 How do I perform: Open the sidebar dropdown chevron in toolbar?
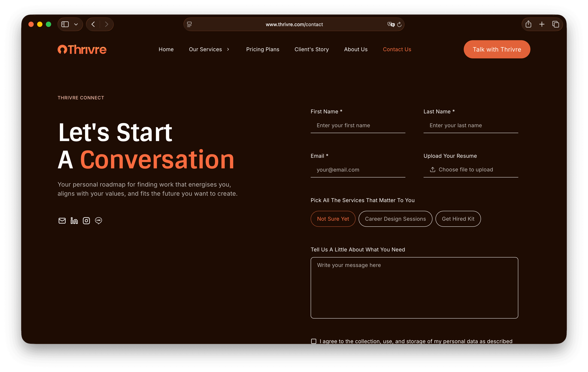76,24
